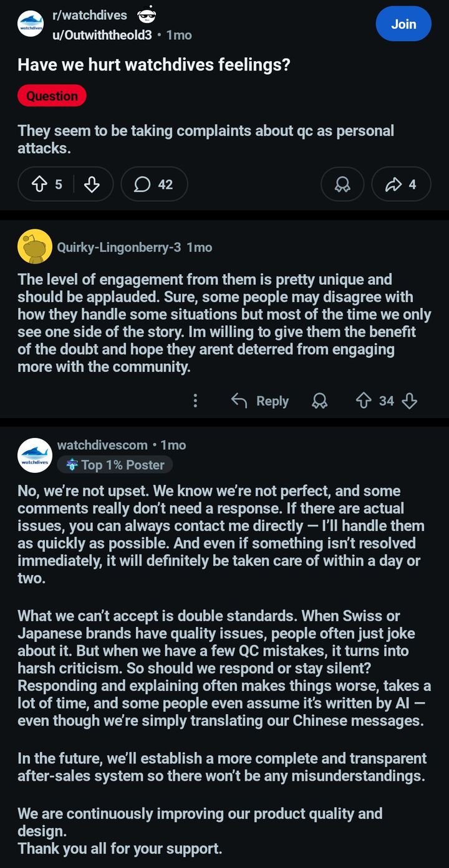449x868 pixels.
Task: Tap the Top 1% Poster badge
Action: [x=115, y=465]
